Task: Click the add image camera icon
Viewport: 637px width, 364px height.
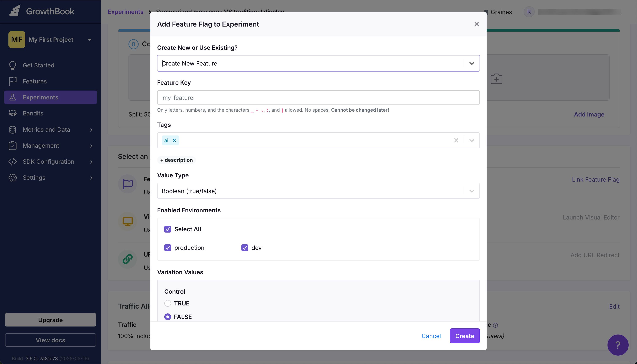Action: click(496, 79)
